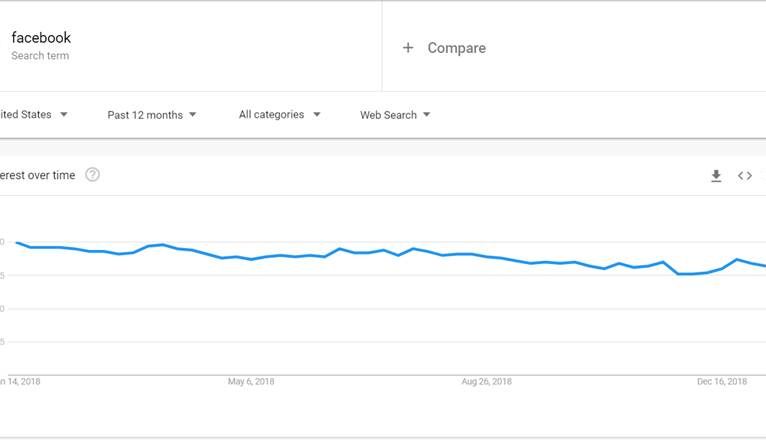Open the interest over time help icon
The image size is (766, 440).
(93, 175)
